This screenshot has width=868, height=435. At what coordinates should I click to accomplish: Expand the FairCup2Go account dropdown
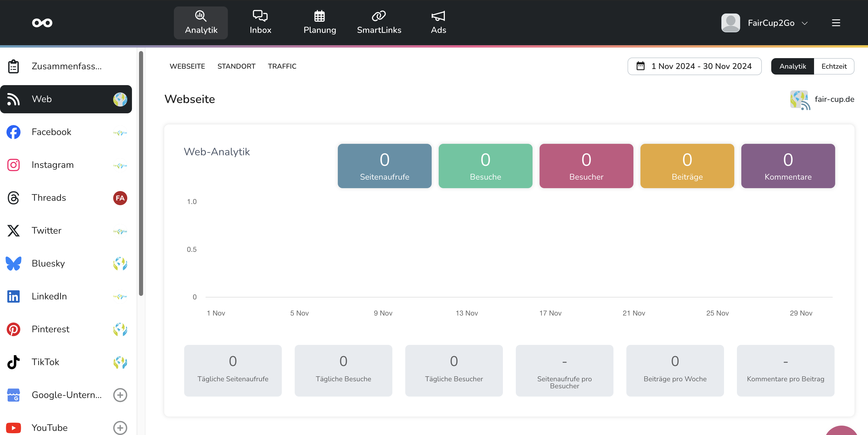coord(805,23)
